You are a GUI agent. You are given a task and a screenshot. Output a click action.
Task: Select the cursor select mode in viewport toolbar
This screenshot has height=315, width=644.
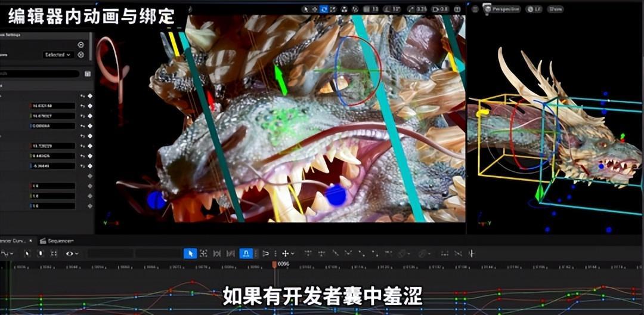(305, 9)
